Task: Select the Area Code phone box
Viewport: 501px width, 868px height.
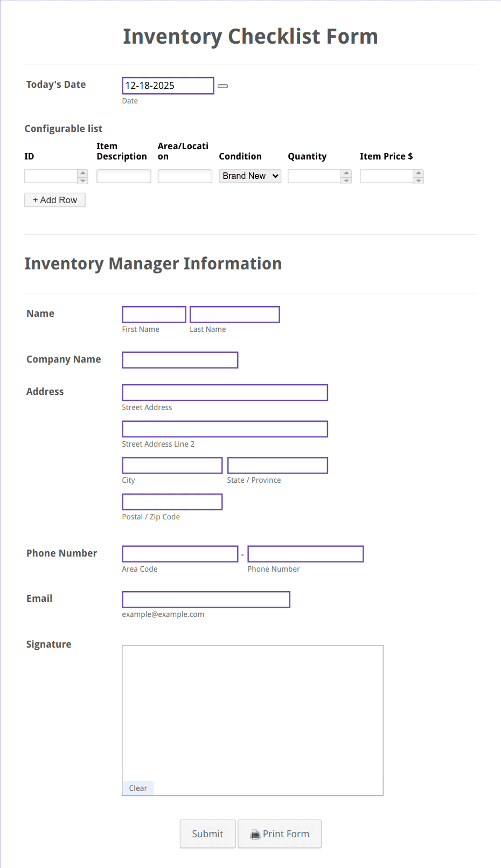Action: coord(180,553)
